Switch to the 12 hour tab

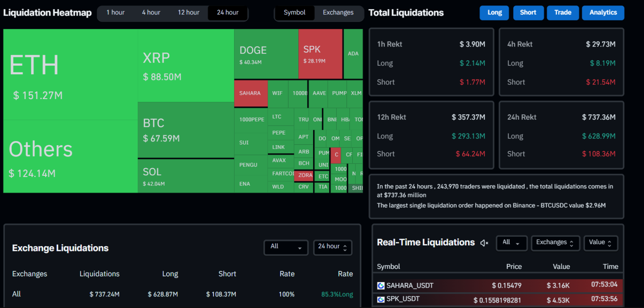tap(188, 13)
